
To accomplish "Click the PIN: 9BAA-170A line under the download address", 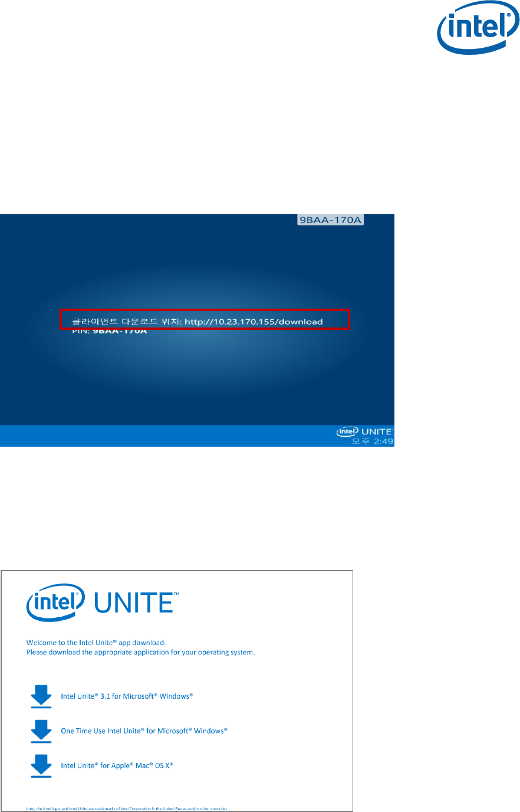I will [x=109, y=332].
